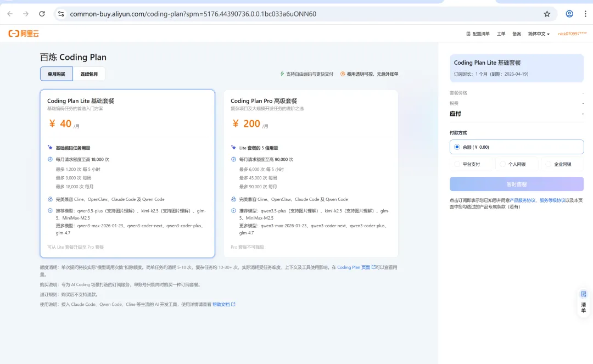
Task: Open the nick070997 account menu
Action: (572, 33)
